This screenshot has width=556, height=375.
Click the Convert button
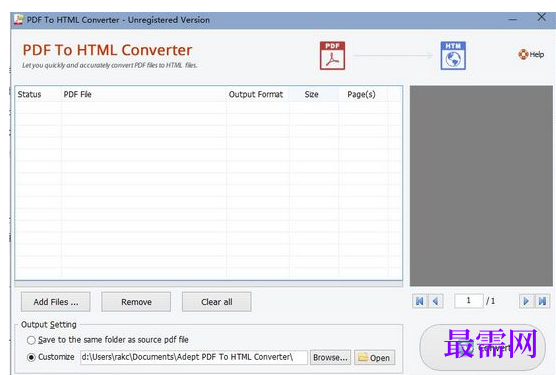pyautogui.click(x=482, y=348)
